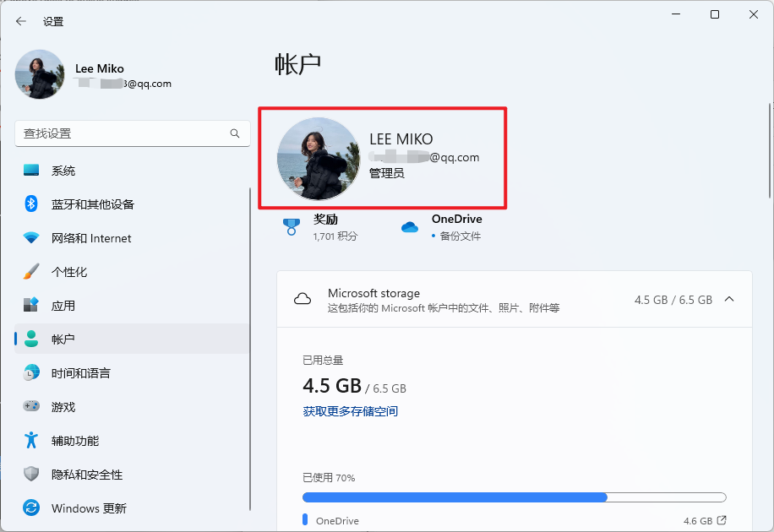Click the cloud icon beside Microsoft storage
774x532 pixels.
click(x=303, y=299)
